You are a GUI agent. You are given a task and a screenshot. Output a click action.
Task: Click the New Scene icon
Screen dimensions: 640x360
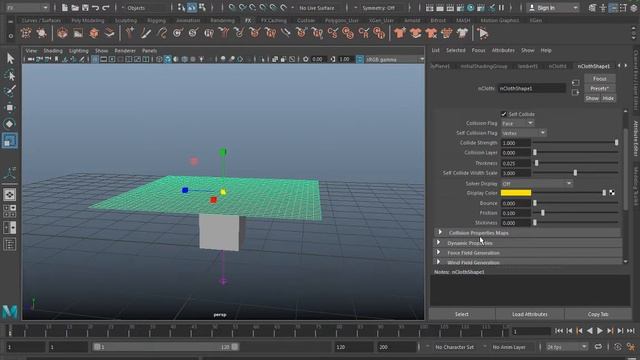pyautogui.click(x=65, y=7)
